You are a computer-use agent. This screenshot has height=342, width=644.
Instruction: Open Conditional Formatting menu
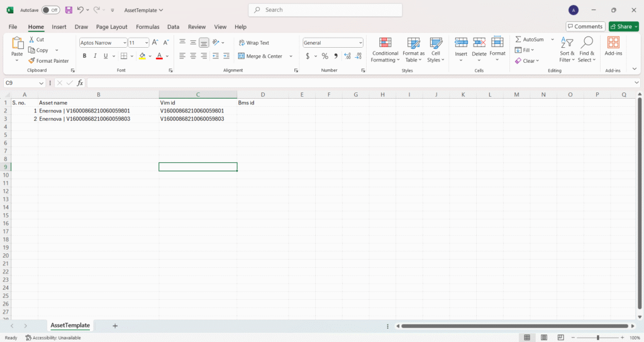385,50
